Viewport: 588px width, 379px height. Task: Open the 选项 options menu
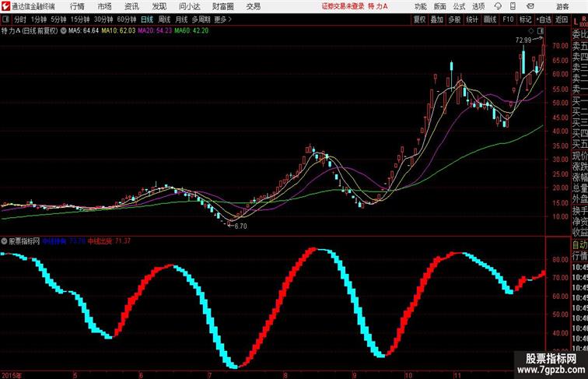click(478, 6)
